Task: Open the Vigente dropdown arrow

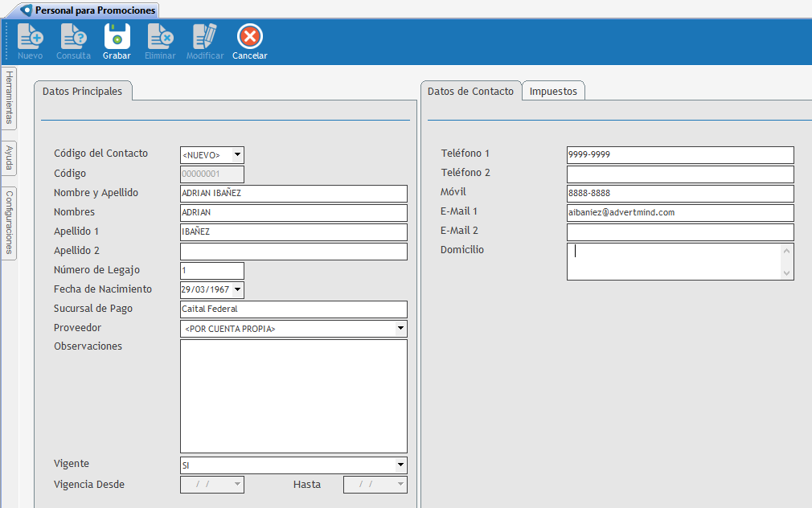Action: tap(400, 465)
